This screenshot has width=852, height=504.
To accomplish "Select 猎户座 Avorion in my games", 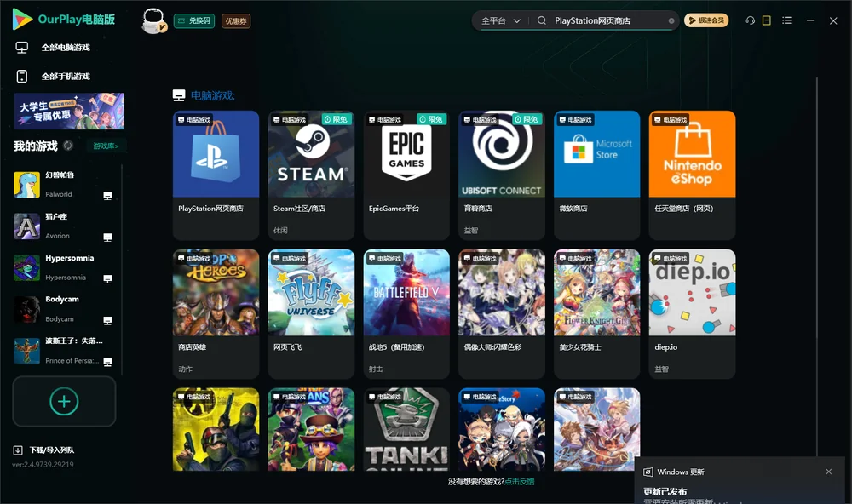I will 64,226.
